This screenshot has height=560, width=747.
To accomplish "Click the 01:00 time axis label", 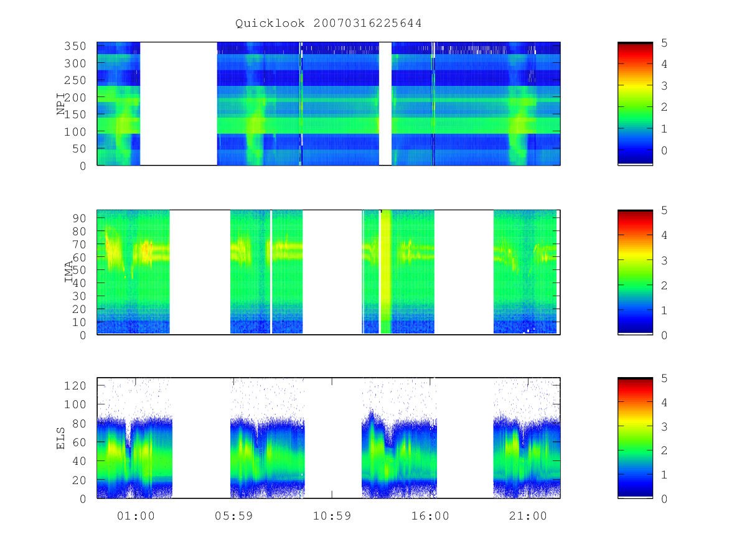I will pos(136,516).
